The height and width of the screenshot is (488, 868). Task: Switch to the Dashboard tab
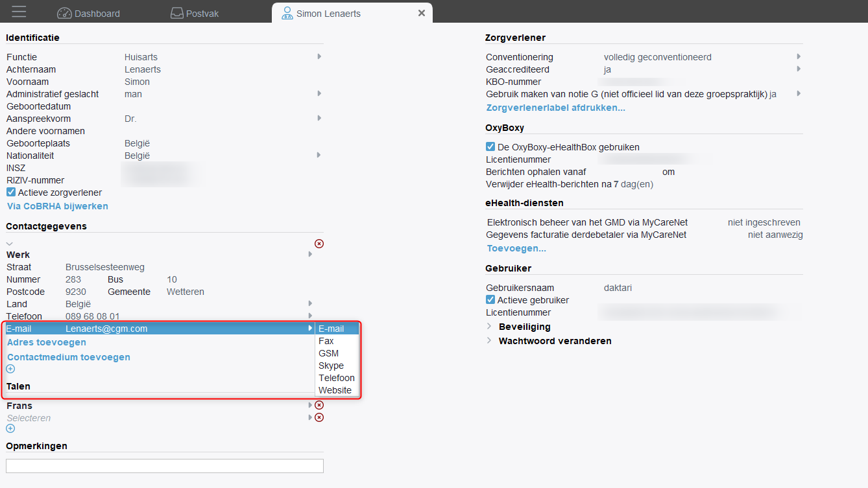click(88, 13)
